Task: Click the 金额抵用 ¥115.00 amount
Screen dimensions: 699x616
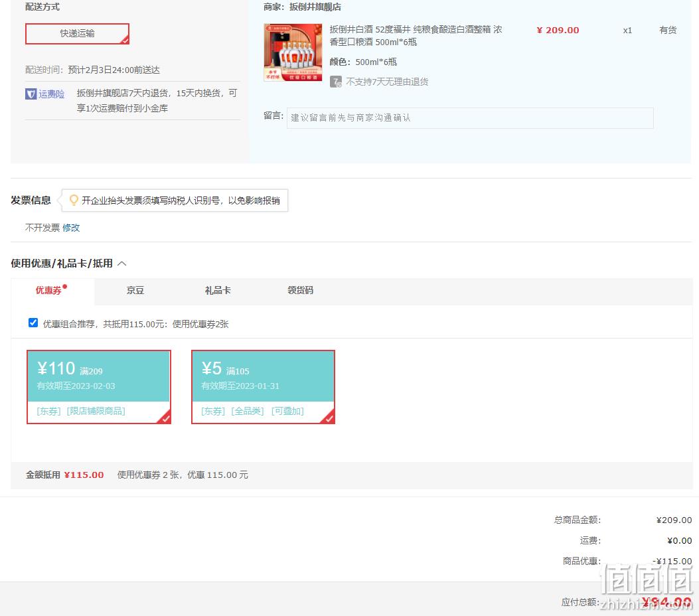Action: point(84,475)
